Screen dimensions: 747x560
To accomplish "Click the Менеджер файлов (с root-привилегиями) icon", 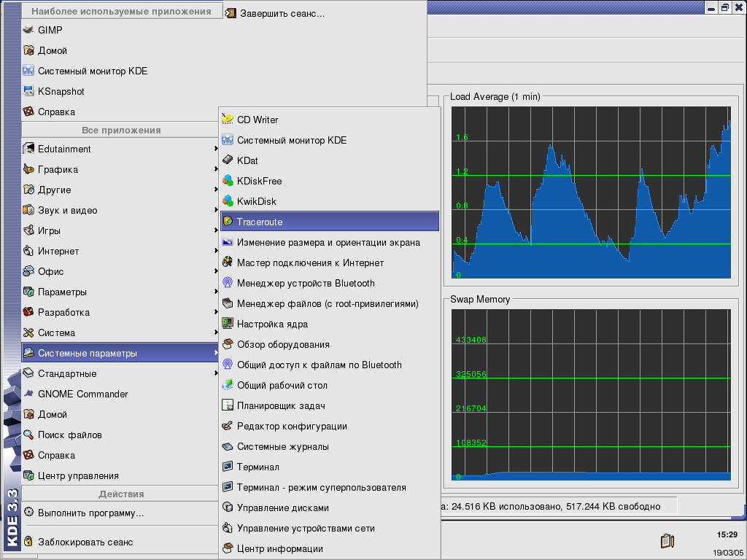I will pos(228,304).
